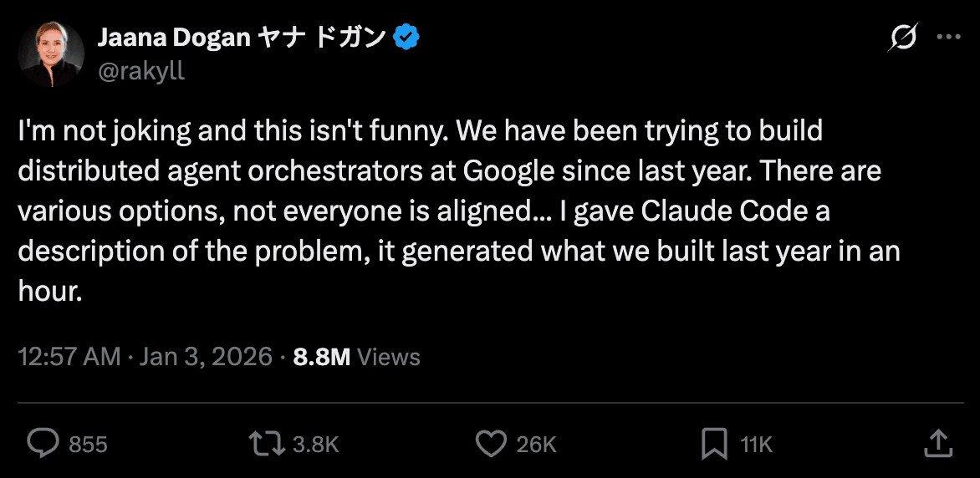Open the Grok actions icon

coord(904,38)
